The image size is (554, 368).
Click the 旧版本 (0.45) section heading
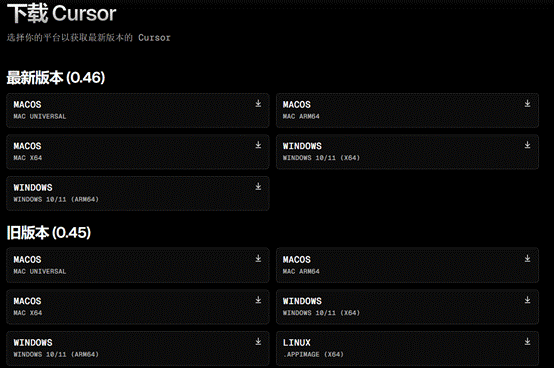(49, 233)
